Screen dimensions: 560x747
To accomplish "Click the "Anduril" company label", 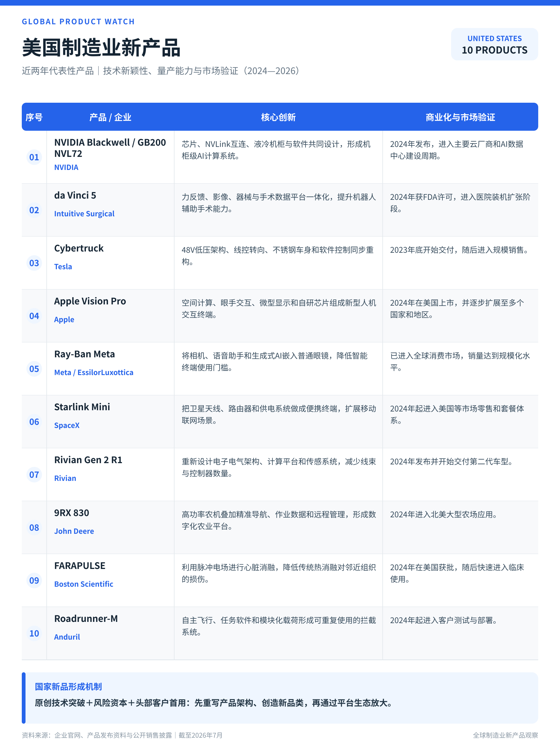I will (x=67, y=637).
